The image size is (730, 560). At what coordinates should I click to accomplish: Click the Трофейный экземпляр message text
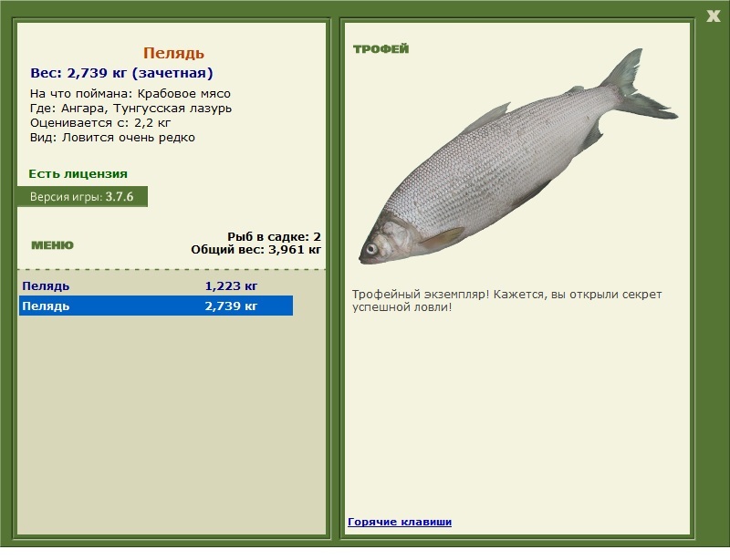(x=506, y=301)
